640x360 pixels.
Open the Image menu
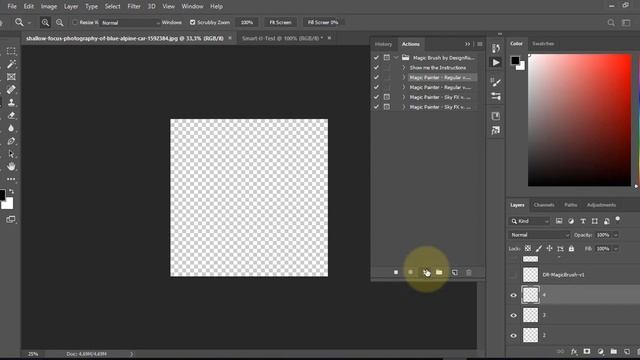(49, 7)
